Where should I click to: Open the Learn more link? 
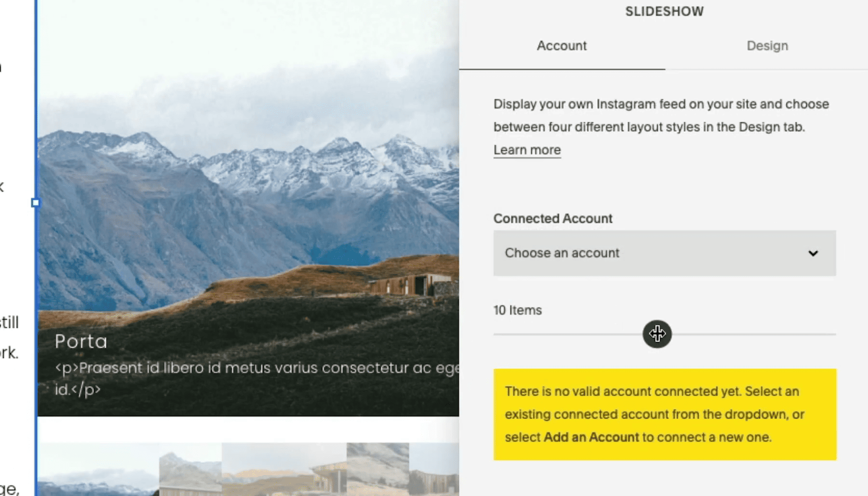[x=527, y=150]
